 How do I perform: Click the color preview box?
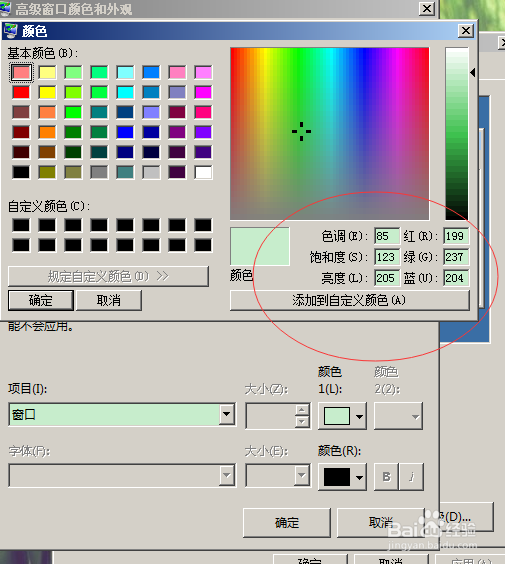click(x=260, y=246)
